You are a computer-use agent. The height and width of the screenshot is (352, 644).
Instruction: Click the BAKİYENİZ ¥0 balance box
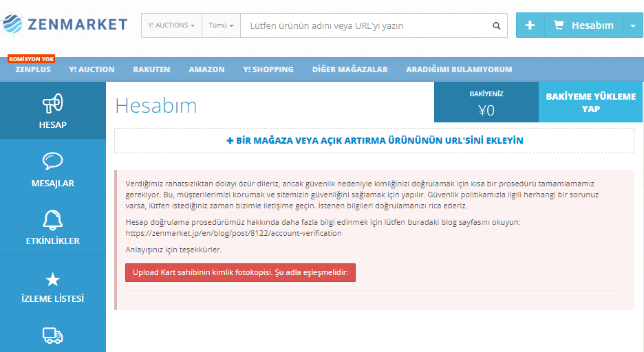(x=486, y=102)
